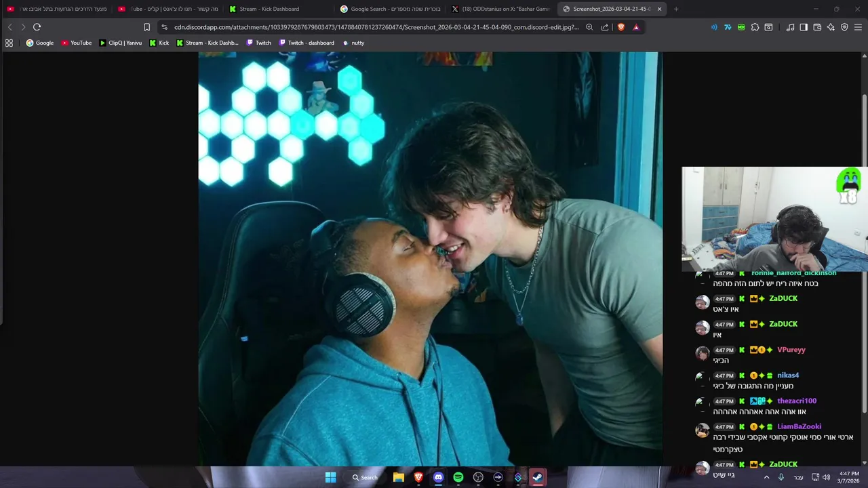The width and height of the screenshot is (868, 488).
Task: Open the Brave VPN shield icon
Action: (x=844, y=27)
